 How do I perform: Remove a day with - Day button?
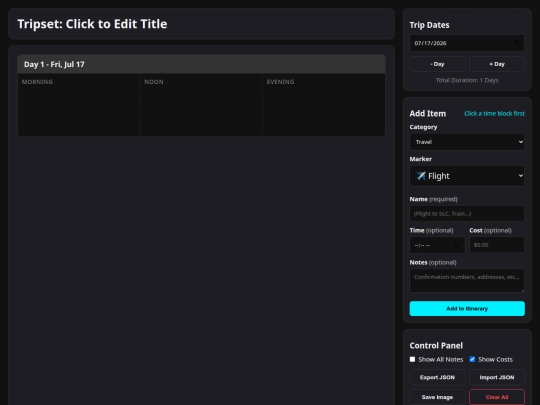(437, 64)
